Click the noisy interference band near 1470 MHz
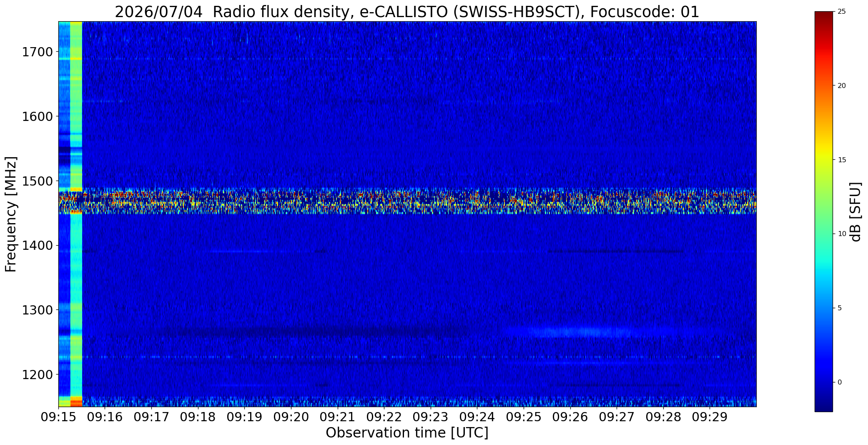The height and width of the screenshot is (445, 868). point(407,201)
